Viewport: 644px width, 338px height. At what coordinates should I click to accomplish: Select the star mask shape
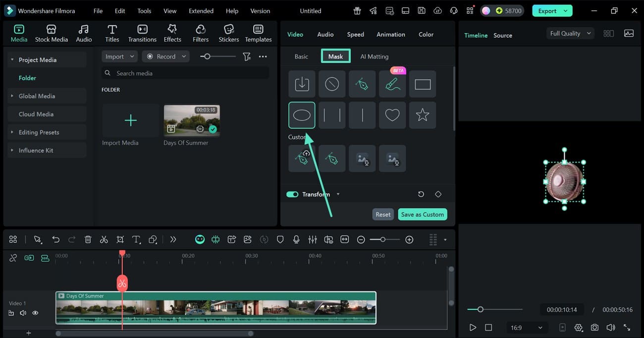(x=423, y=115)
